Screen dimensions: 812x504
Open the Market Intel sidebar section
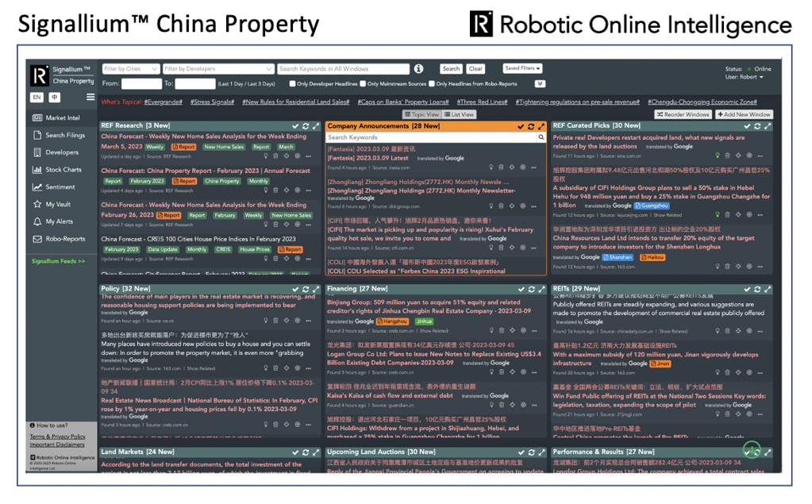coord(56,117)
